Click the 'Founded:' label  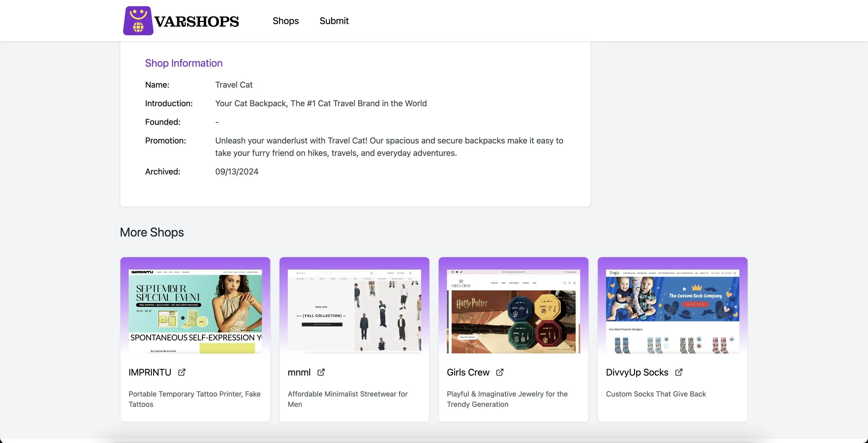(x=163, y=122)
